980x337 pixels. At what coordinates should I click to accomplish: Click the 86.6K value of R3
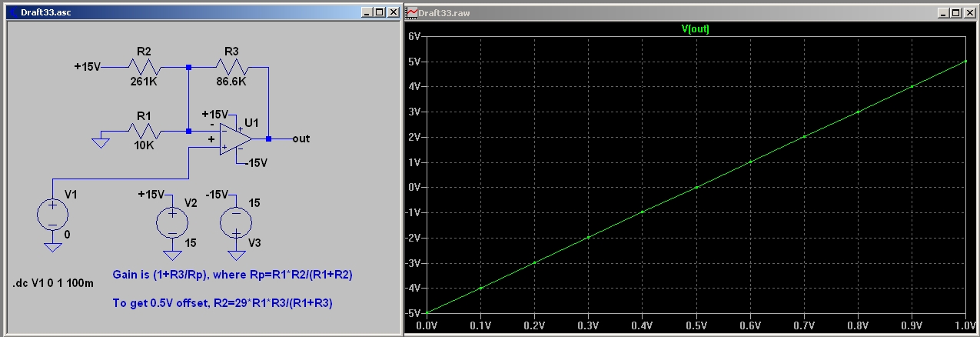point(231,81)
